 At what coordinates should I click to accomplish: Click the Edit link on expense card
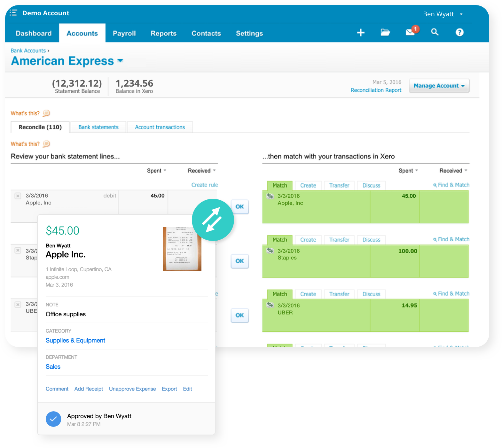pos(187,389)
